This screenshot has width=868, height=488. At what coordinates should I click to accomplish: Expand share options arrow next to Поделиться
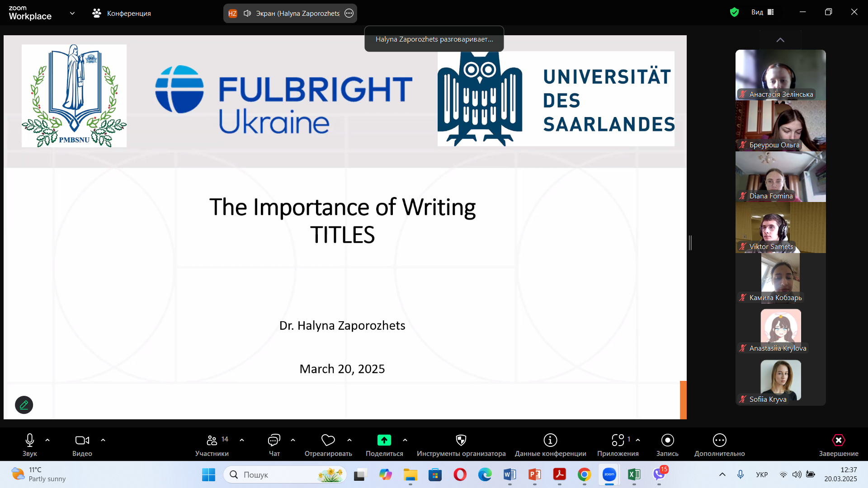pyautogui.click(x=405, y=440)
